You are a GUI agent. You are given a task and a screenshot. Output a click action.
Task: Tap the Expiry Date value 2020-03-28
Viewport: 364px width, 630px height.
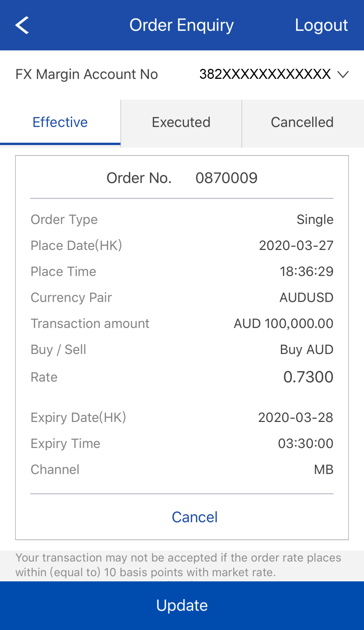pos(295,418)
